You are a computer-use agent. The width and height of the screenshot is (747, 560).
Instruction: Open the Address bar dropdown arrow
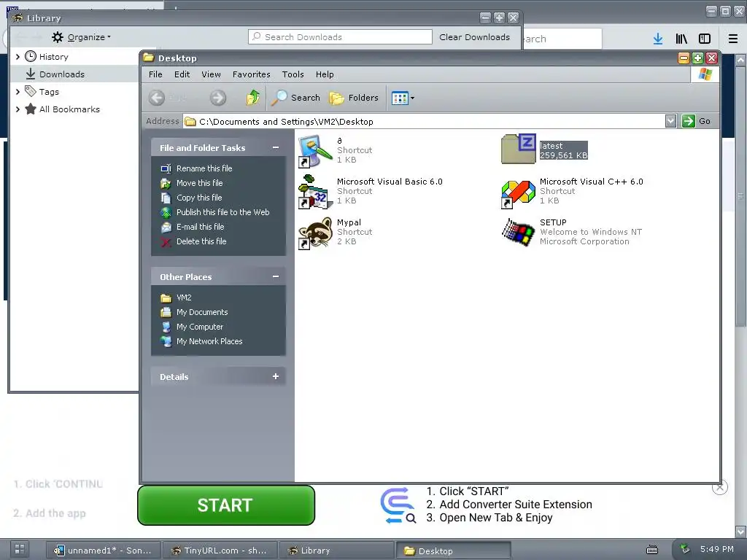pos(670,121)
